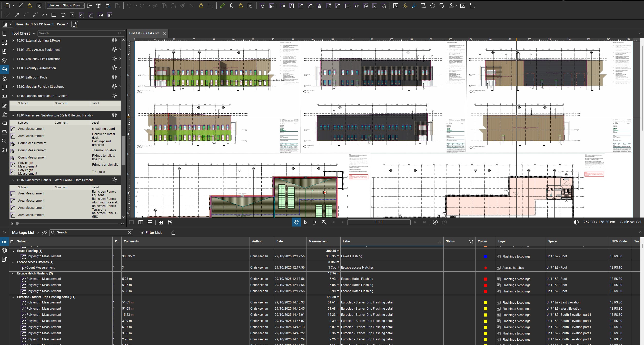Click the Tool Chest search field
Viewport: 644px width, 345px height.
pos(78,33)
